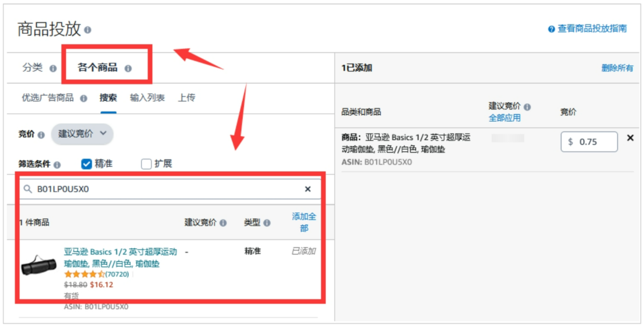Click info icon next to 商品投放 title
The height and width of the screenshot is (326, 644).
pyautogui.click(x=87, y=30)
